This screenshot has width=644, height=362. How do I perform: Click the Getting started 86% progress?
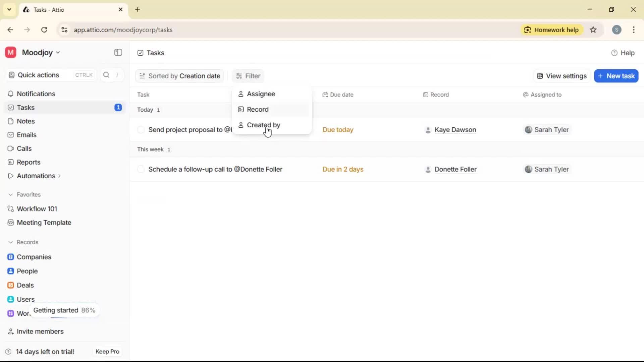click(x=64, y=310)
